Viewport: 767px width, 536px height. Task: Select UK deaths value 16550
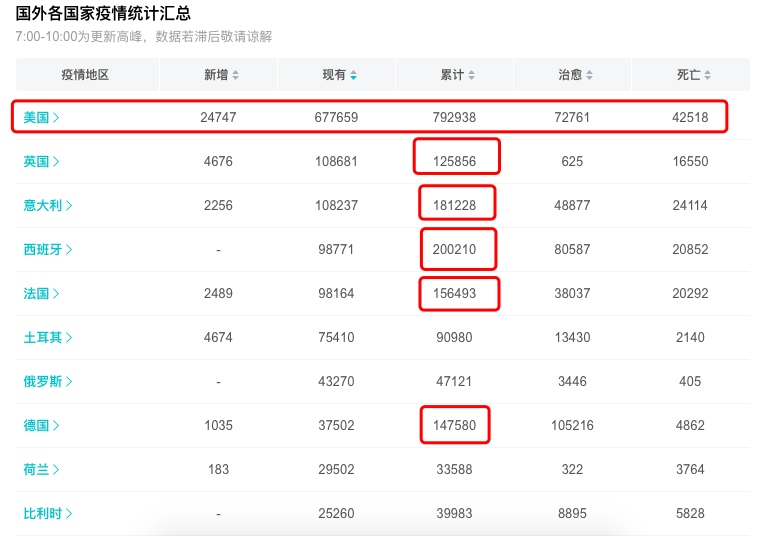click(690, 161)
